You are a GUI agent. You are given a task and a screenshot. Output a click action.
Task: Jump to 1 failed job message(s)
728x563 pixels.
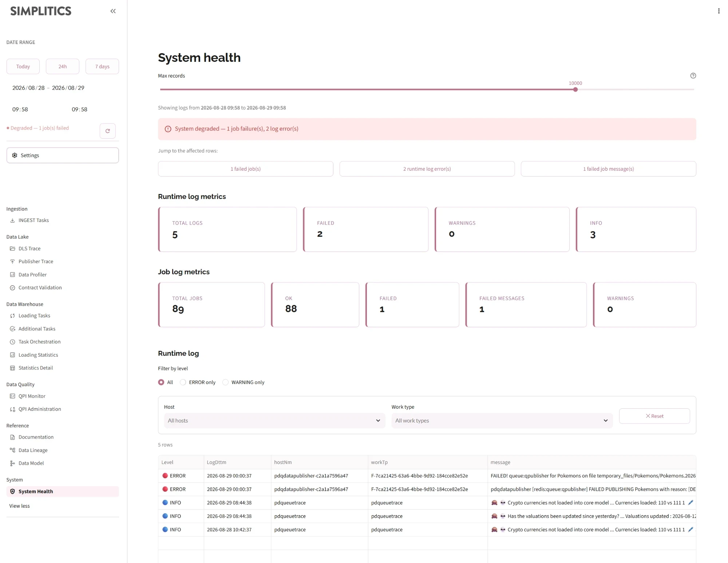(609, 169)
